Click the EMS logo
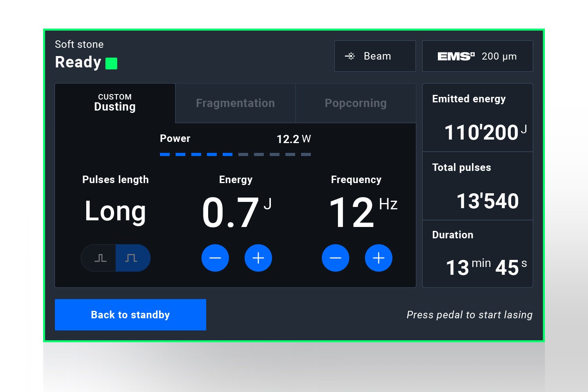Screen dimensions: 588x392 [456, 56]
